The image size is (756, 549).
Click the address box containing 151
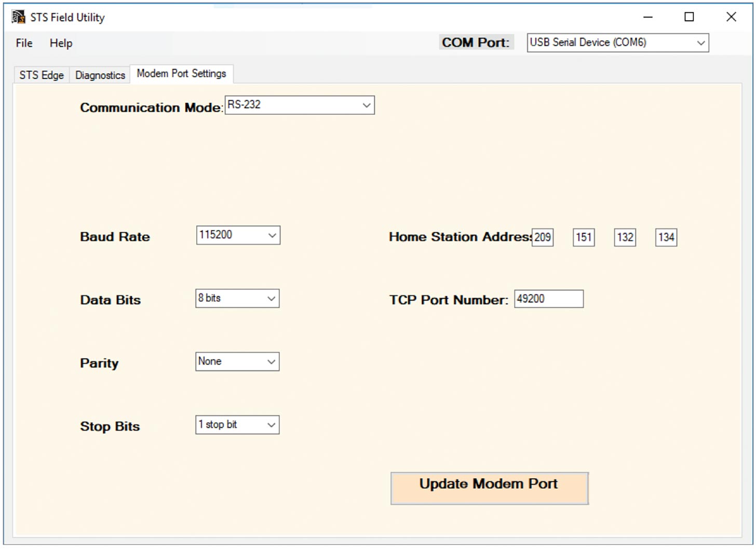583,237
